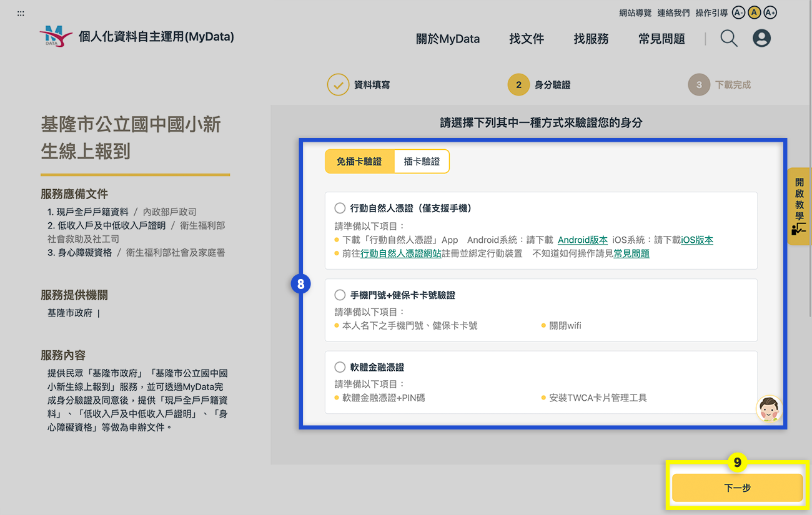This screenshot has height=515, width=812.
Task: Open 常見問題 link in verification instructions
Action: pyautogui.click(x=631, y=253)
